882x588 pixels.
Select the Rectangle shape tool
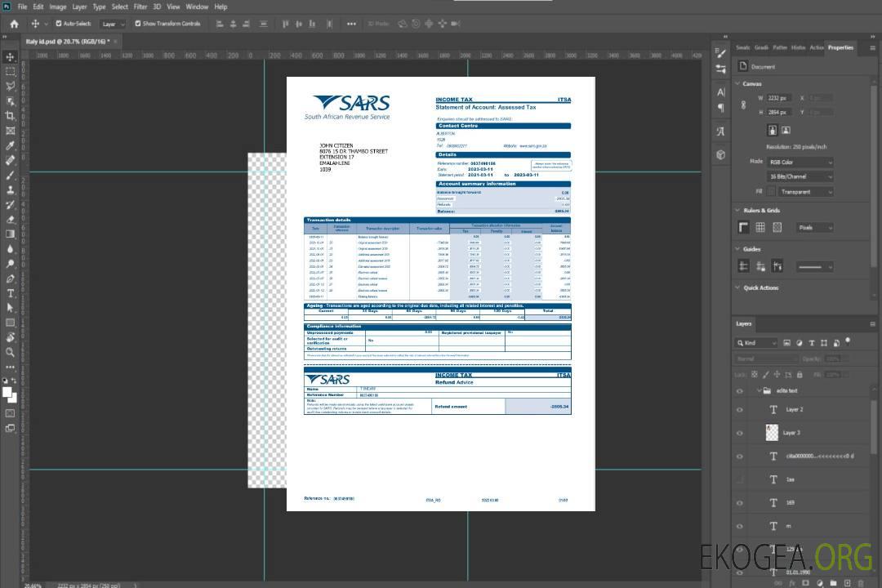coord(10,323)
